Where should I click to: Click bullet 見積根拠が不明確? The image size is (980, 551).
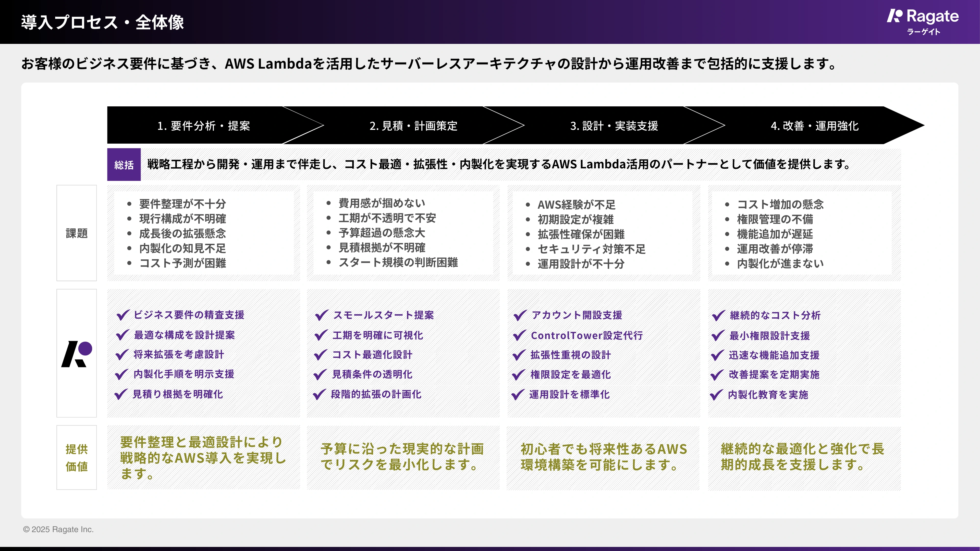pyautogui.click(x=382, y=247)
